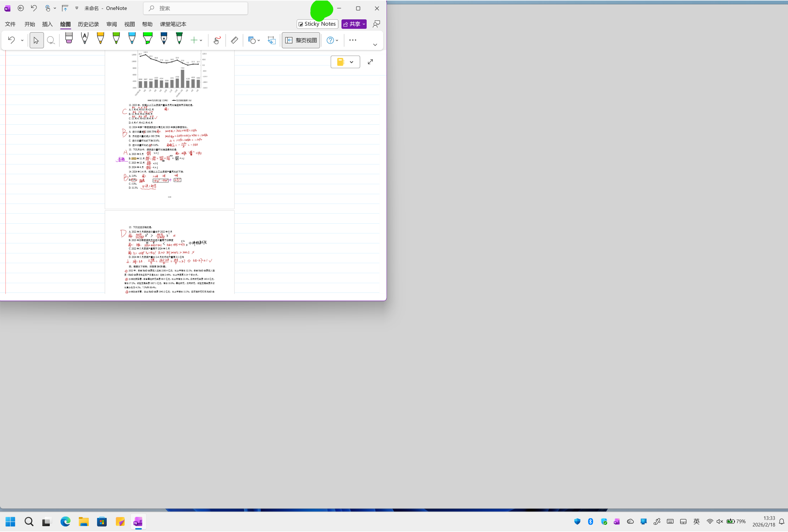Click the 搜索 search box
The image size is (788, 532).
[x=196, y=8]
